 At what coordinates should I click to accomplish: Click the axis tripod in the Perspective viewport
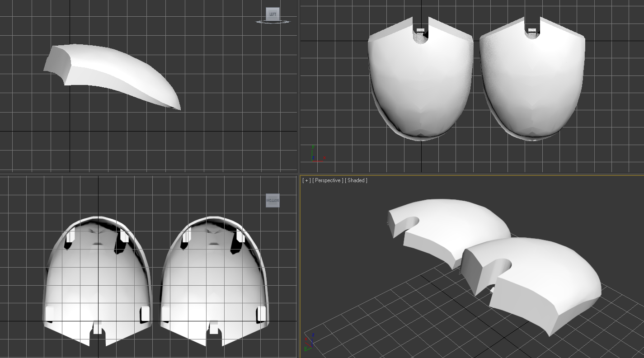[x=309, y=342]
